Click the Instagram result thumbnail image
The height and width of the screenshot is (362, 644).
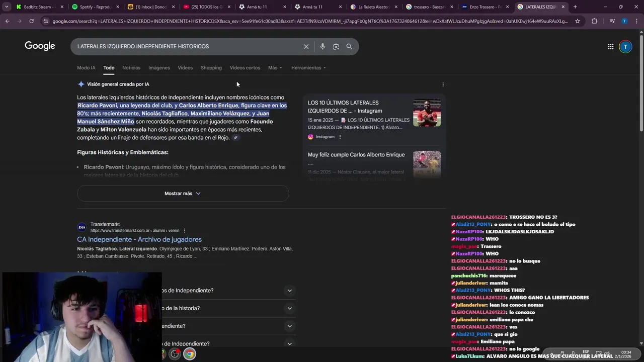click(x=427, y=113)
